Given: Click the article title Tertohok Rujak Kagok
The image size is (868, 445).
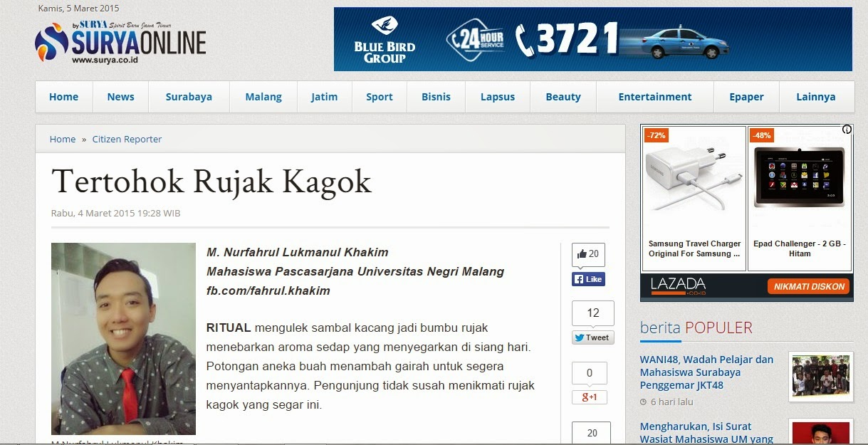Looking at the screenshot, I should click(211, 181).
